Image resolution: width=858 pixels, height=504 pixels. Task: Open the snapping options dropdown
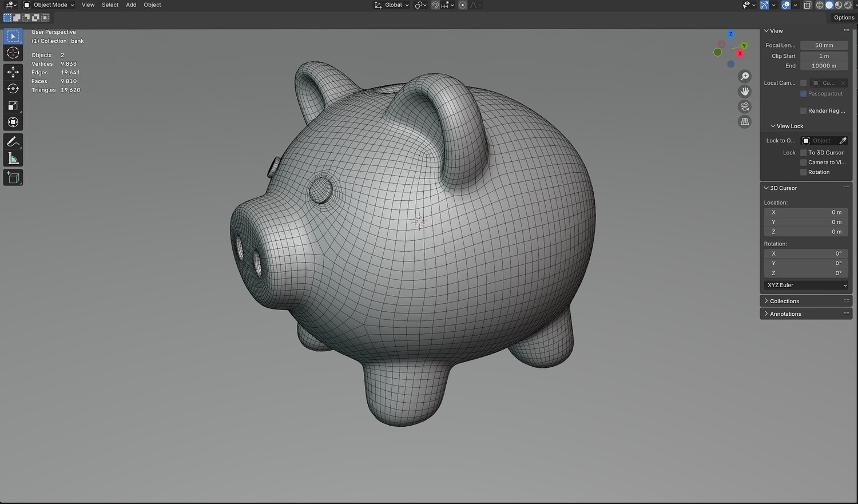pyautogui.click(x=447, y=5)
